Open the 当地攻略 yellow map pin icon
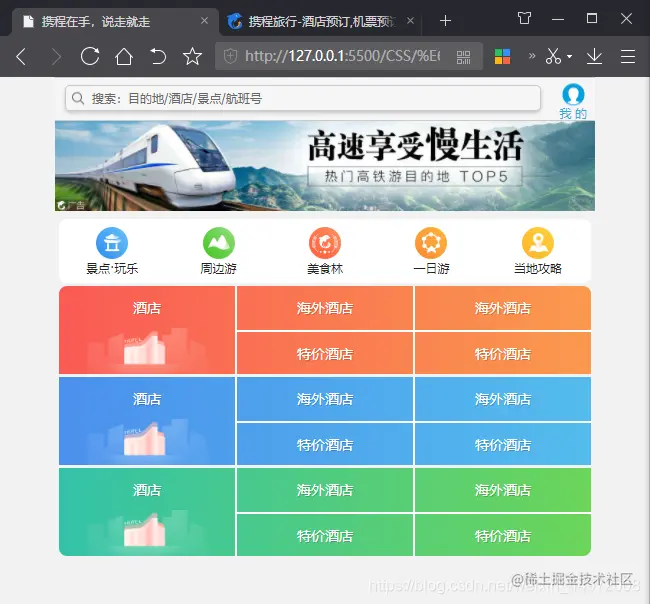Image resolution: width=650 pixels, height=604 pixels. pyautogui.click(x=538, y=243)
